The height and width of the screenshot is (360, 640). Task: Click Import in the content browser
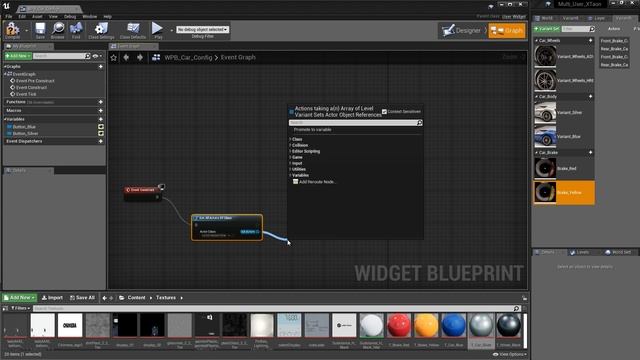pyautogui.click(x=52, y=298)
